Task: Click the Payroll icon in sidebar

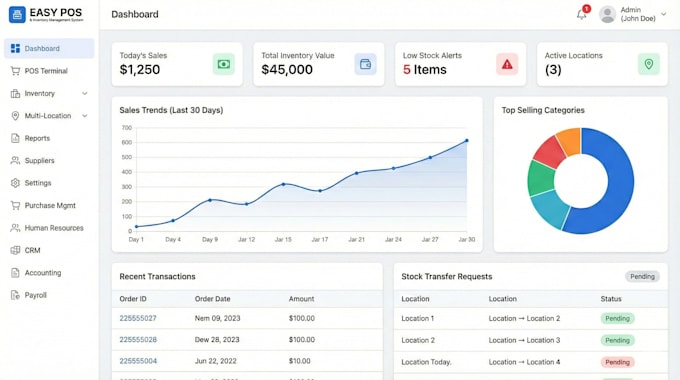Action: pyautogui.click(x=15, y=295)
